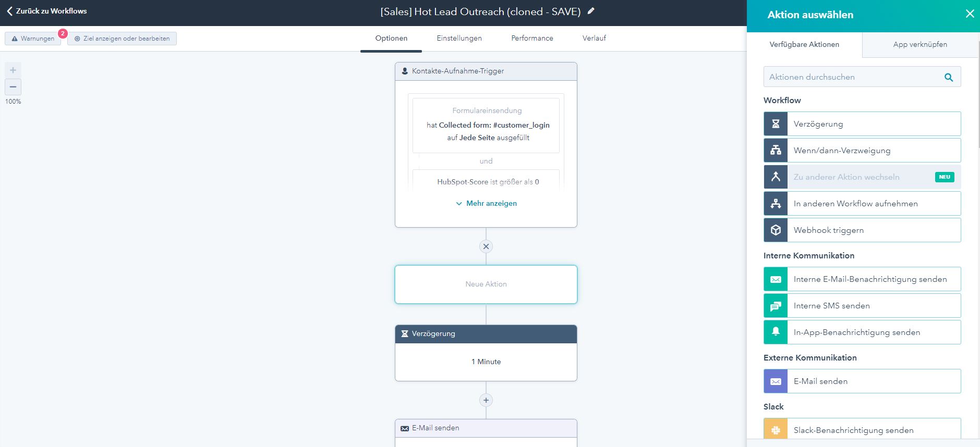The height and width of the screenshot is (447, 980).
Task: Select the Slack-Benachrichtigung senden icon
Action: pos(776,430)
